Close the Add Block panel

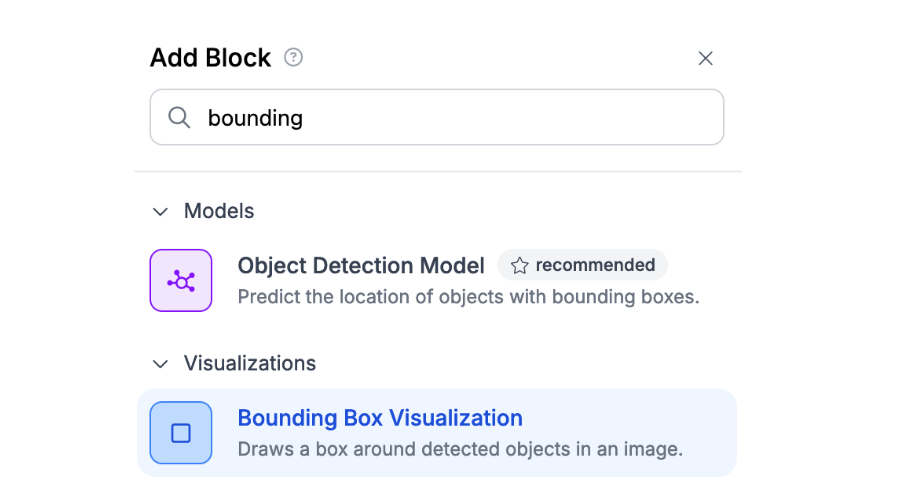point(705,58)
